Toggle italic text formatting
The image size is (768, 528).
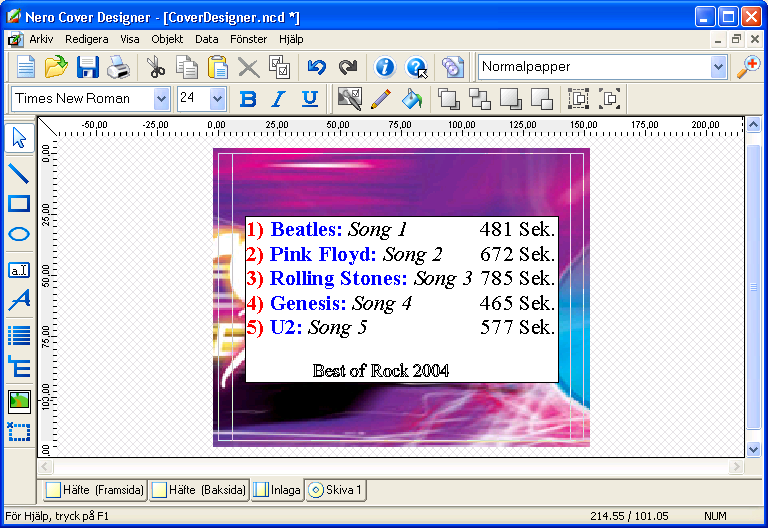pyautogui.click(x=279, y=99)
